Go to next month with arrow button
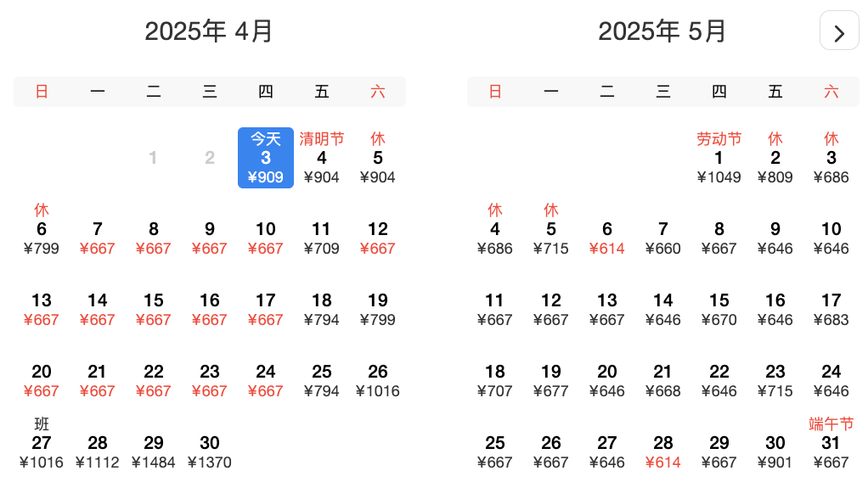Image resolution: width=868 pixels, height=482 pixels. (839, 31)
